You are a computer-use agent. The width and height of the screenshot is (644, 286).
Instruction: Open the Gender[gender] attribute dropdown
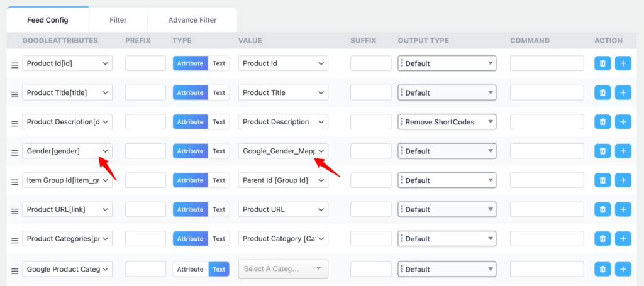coord(67,151)
